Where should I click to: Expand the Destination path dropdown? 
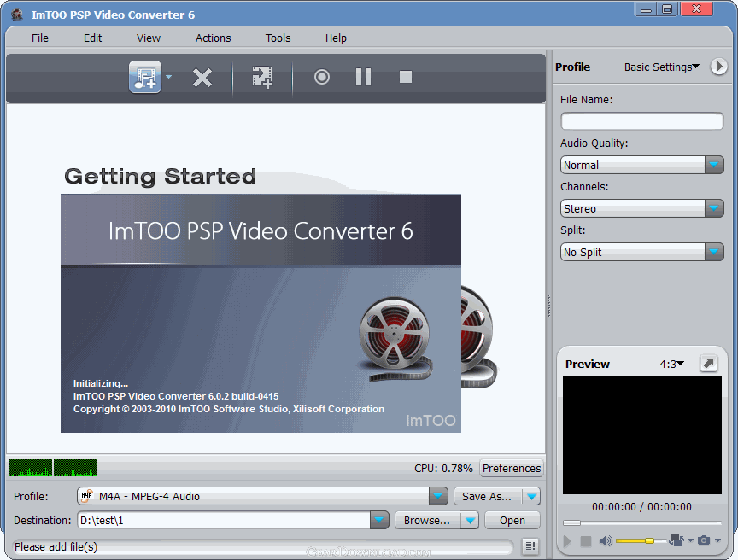(379, 521)
